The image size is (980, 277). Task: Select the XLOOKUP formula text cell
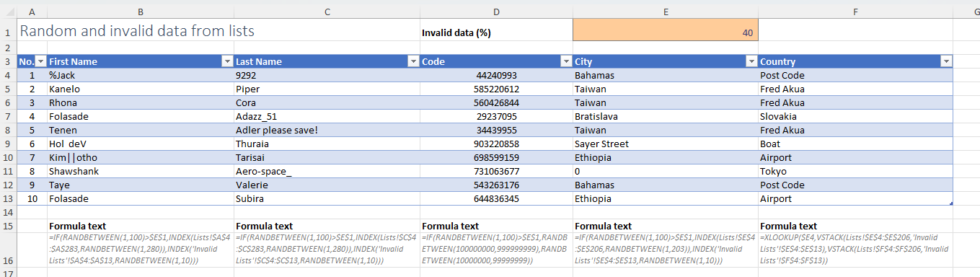pos(855,250)
